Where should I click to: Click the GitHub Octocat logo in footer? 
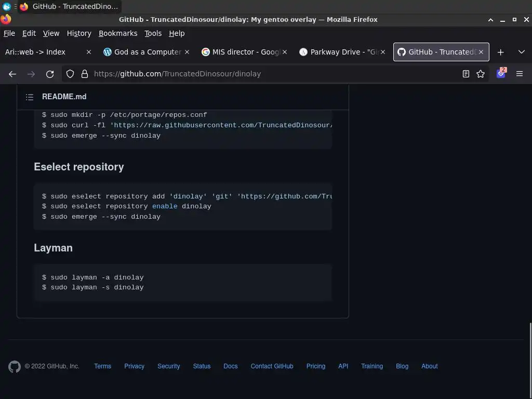coord(14,366)
